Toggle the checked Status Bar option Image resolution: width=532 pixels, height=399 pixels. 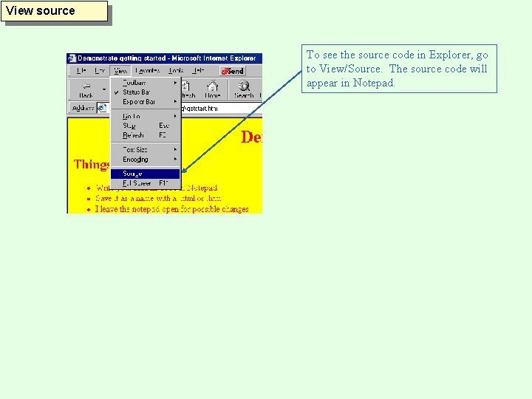tap(146, 92)
